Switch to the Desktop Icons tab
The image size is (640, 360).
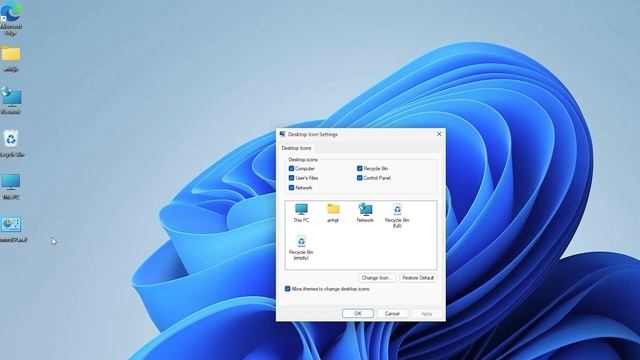[x=296, y=148]
